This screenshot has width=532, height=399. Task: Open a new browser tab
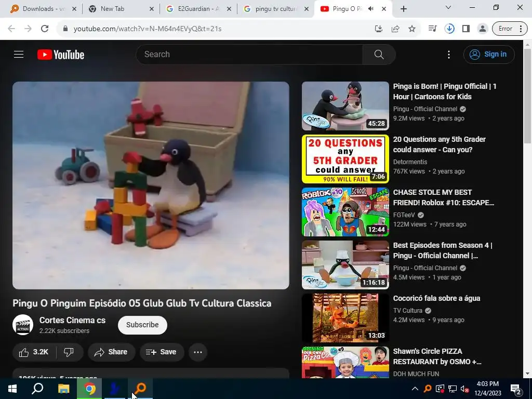tap(403, 9)
